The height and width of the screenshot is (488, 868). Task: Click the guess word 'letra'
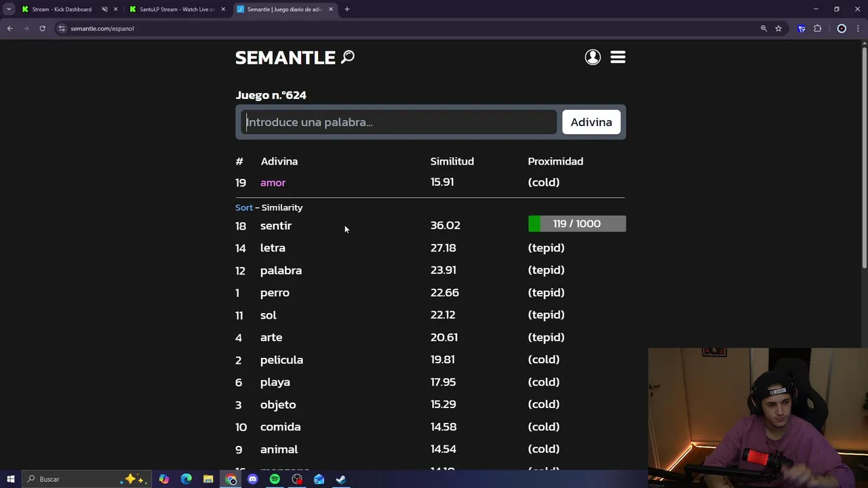point(273,248)
